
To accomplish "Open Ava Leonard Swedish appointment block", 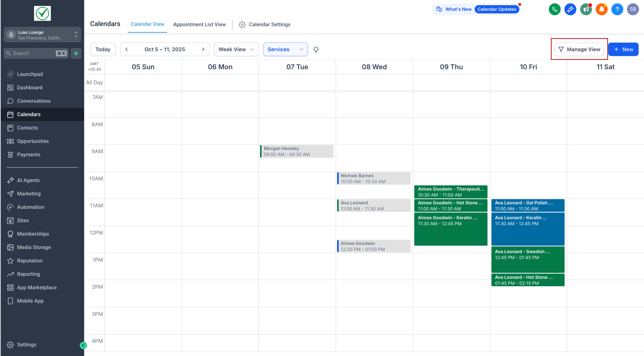I will (x=528, y=259).
